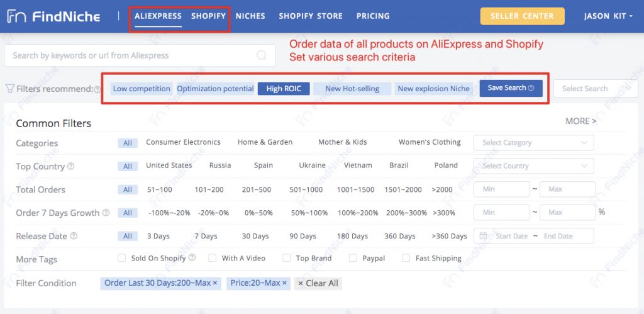Apply the Optimization potential filter
The height and width of the screenshot is (314, 644).
pos(215,89)
